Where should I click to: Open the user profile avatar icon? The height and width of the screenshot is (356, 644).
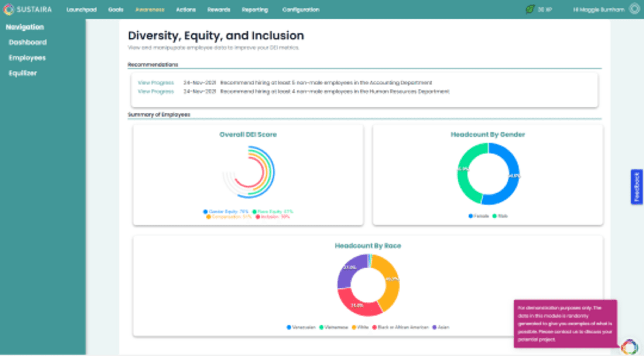[634, 9]
